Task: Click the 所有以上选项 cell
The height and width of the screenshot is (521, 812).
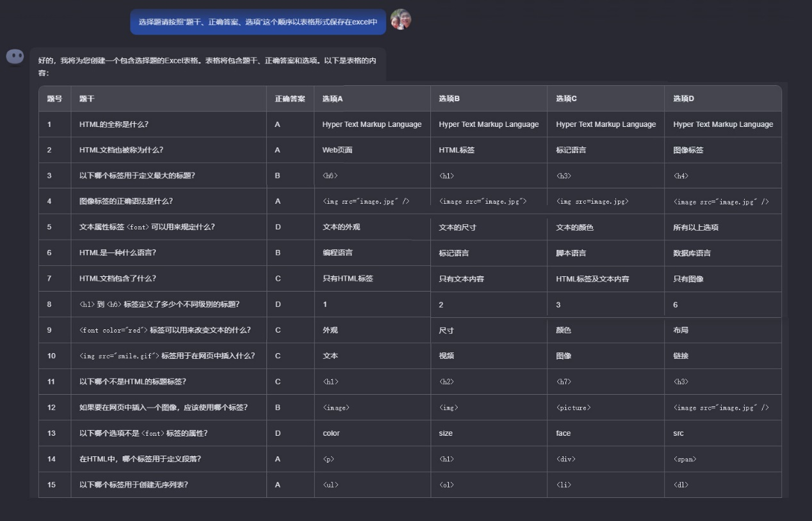Action: pos(695,227)
